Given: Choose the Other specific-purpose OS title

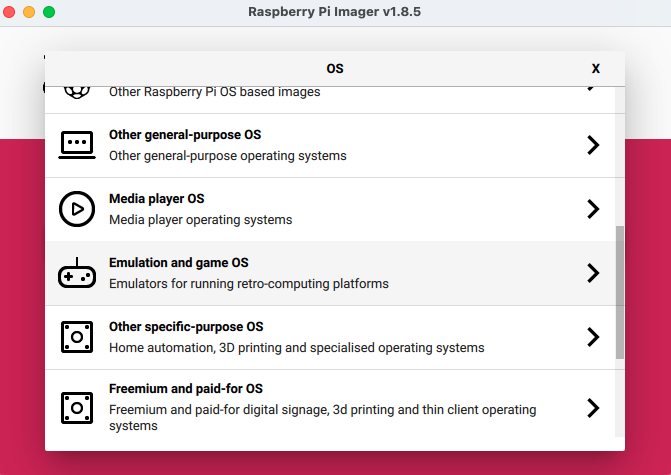Looking at the screenshot, I should [186, 327].
